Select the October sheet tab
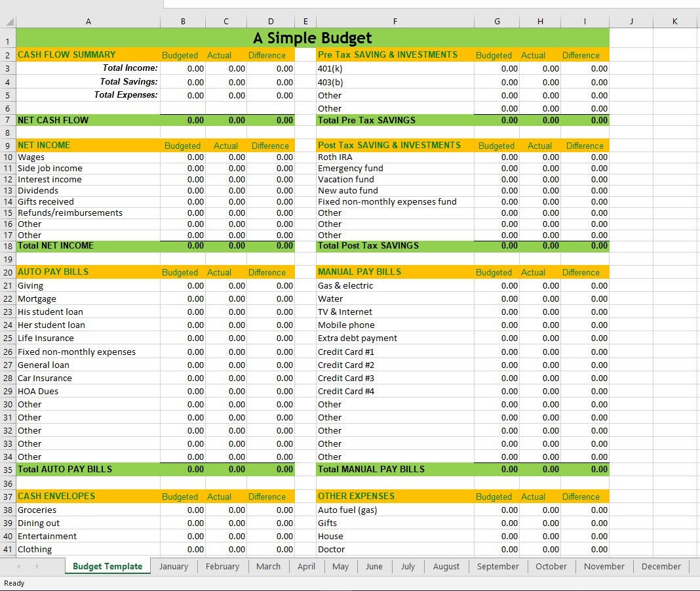 pyautogui.click(x=551, y=567)
